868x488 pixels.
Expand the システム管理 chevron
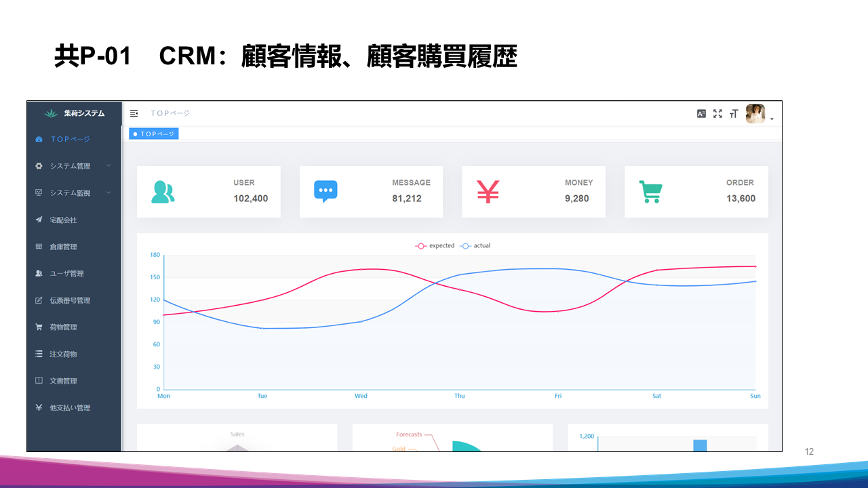coord(108,165)
